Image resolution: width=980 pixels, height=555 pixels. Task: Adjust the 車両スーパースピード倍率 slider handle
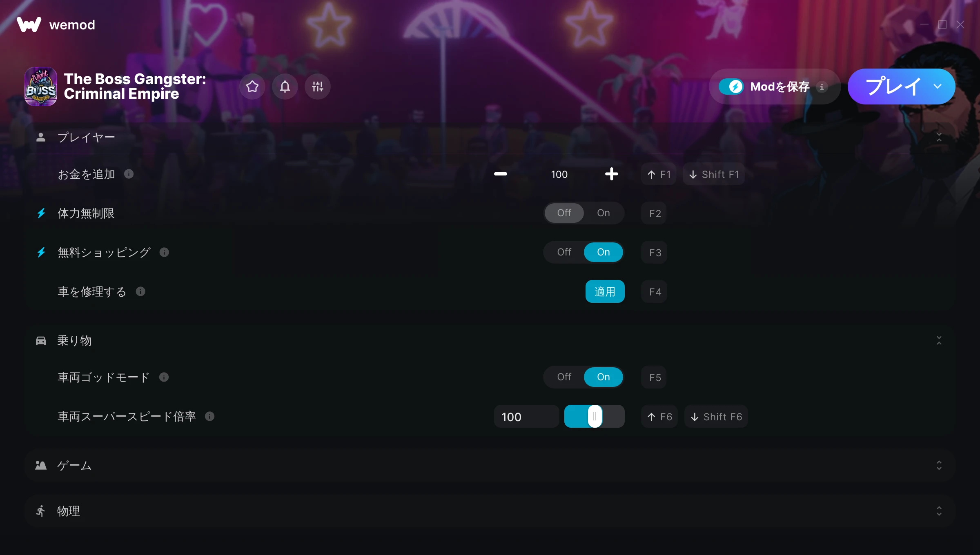pyautogui.click(x=595, y=417)
